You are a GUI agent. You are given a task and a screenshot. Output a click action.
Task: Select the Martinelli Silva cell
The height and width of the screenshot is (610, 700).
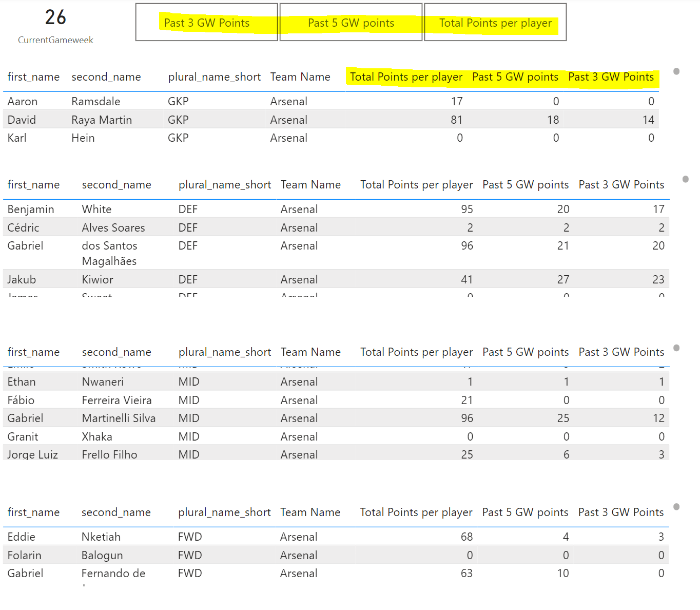[x=119, y=418]
